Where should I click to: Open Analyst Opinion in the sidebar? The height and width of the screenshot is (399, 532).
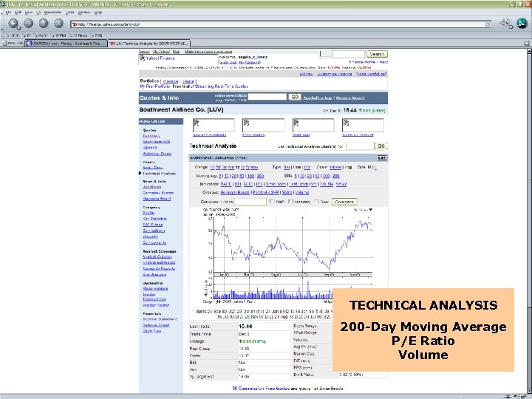157,257
